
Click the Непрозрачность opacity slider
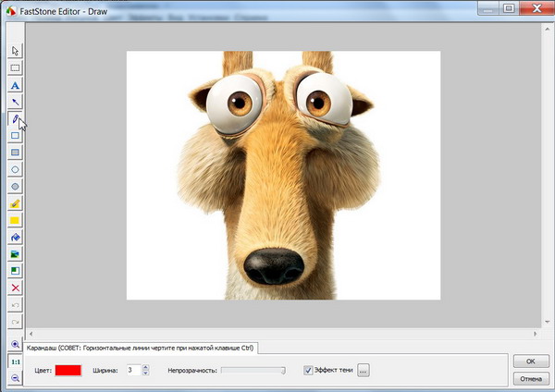pyautogui.click(x=253, y=370)
